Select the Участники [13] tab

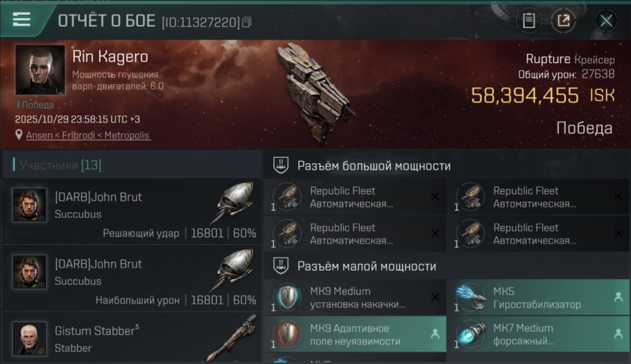pos(60,165)
